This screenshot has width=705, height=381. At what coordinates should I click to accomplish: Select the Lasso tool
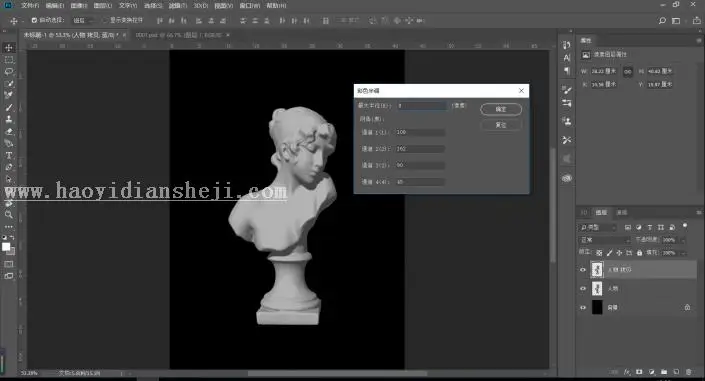coord(9,72)
